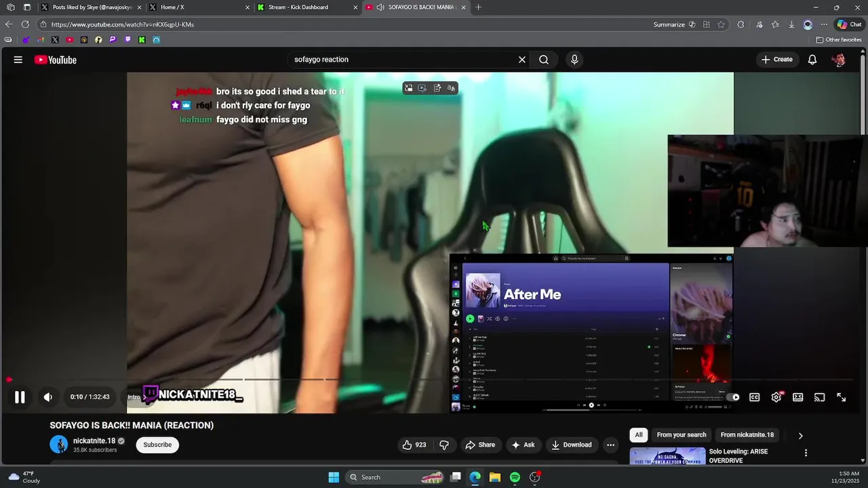Image resolution: width=868 pixels, height=488 pixels.
Task: Summarize page with Copilot
Action: (675, 24)
